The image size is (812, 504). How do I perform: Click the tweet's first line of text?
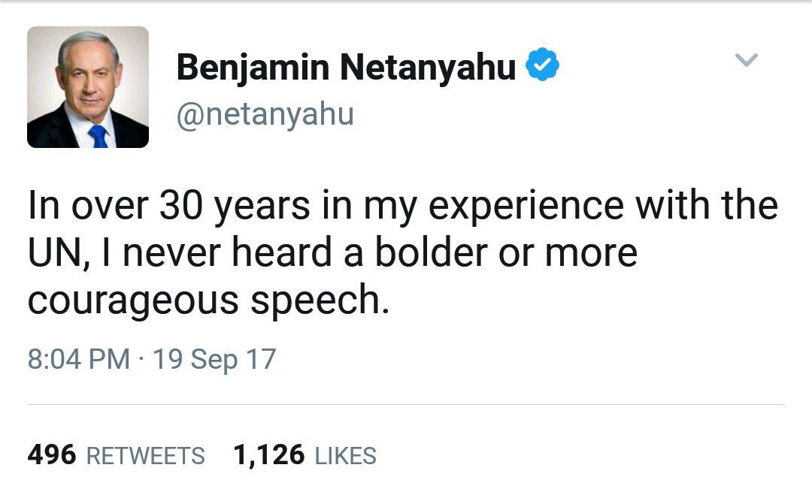click(402, 206)
